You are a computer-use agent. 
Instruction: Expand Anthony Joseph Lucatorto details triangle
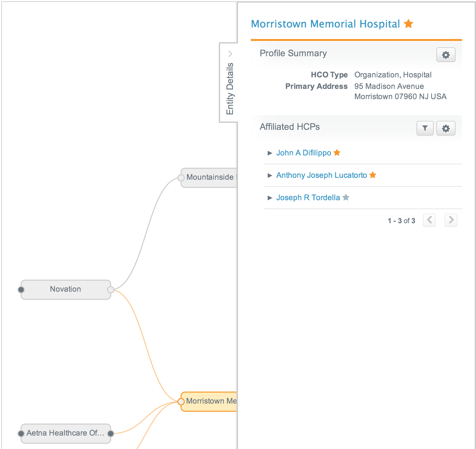[270, 176]
